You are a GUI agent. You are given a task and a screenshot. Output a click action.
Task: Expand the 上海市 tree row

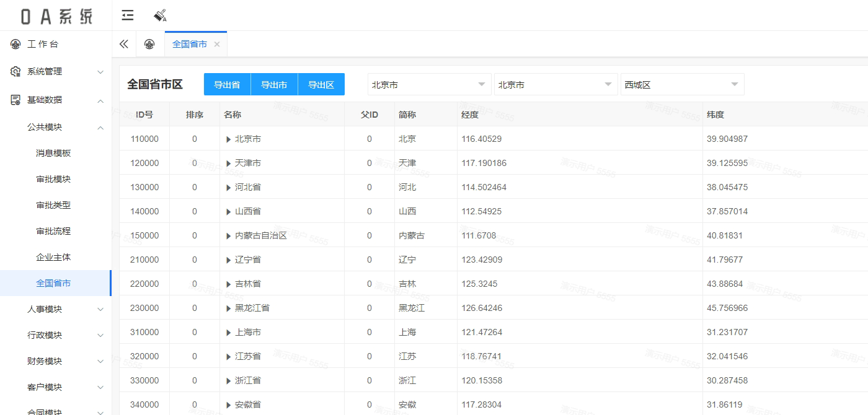(x=229, y=333)
